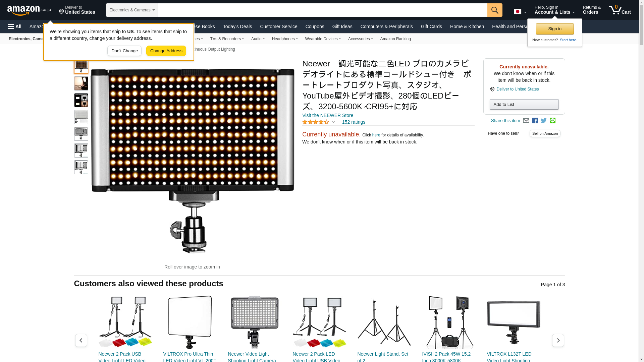Share this item on Twitter

coord(544,121)
